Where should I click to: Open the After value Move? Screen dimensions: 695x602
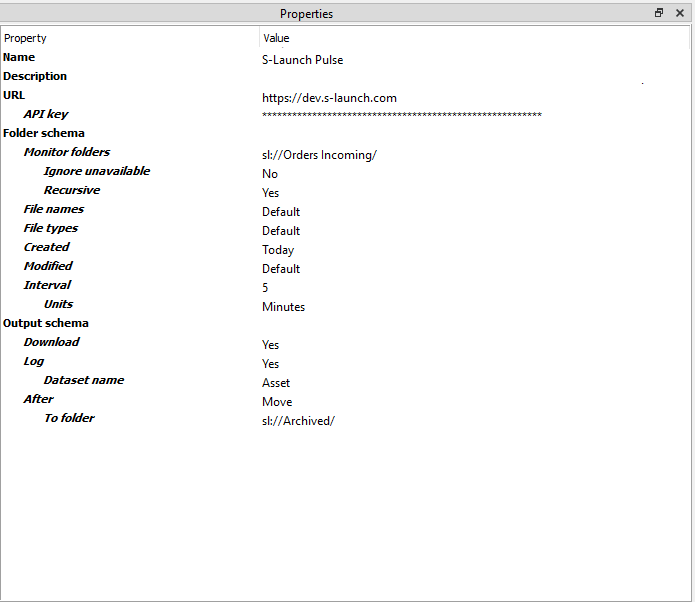pos(277,402)
